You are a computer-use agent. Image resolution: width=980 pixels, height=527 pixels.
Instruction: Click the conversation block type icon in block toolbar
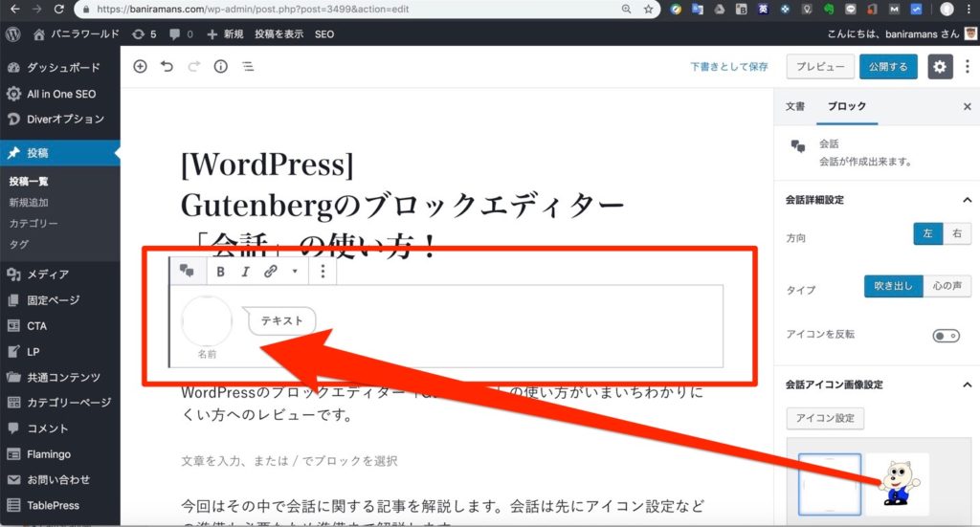click(187, 271)
